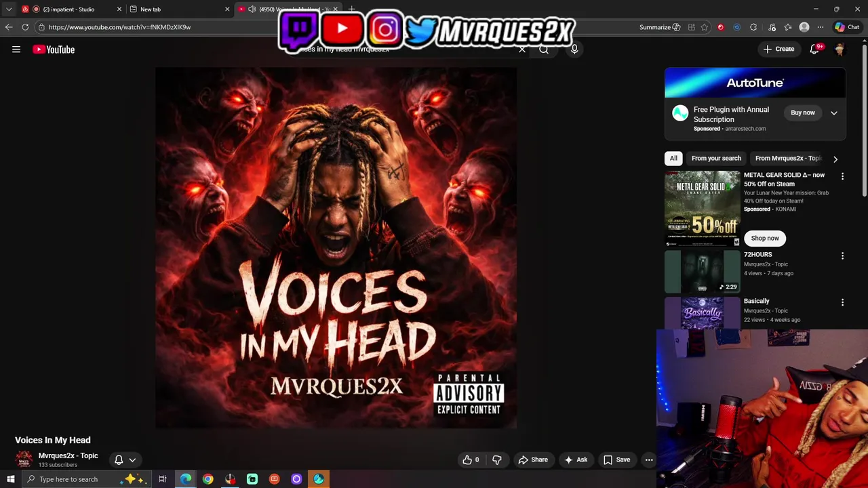The width and height of the screenshot is (868, 488).
Task: Close the impatient - Studio tab
Action: click(119, 9)
